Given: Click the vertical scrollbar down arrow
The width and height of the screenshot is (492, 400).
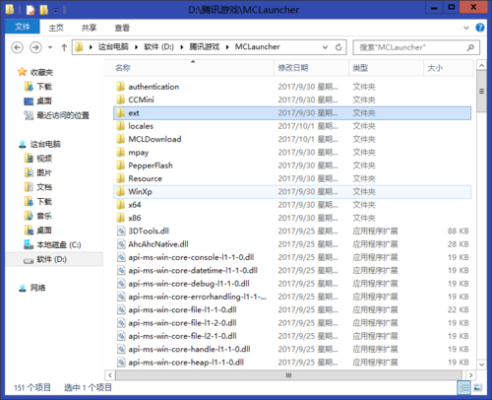Looking at the screenshot, I should click(481, 364).
